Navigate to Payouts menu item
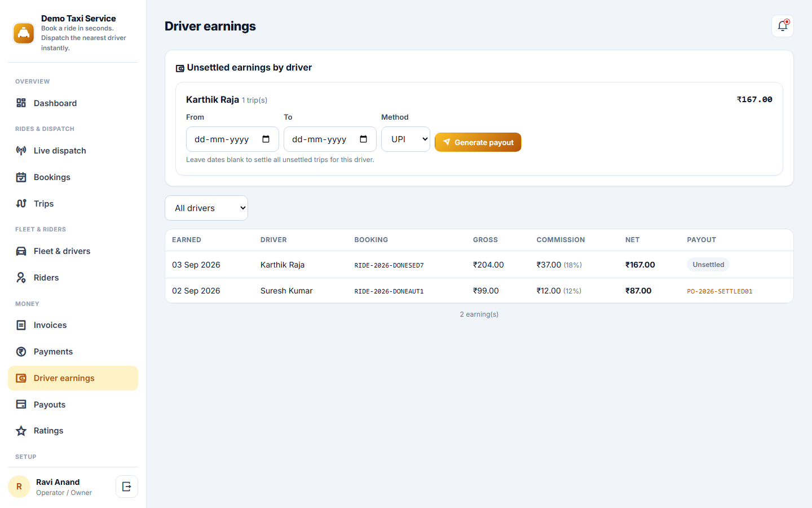This screenshot has height=508, width=812. (73, 404)
